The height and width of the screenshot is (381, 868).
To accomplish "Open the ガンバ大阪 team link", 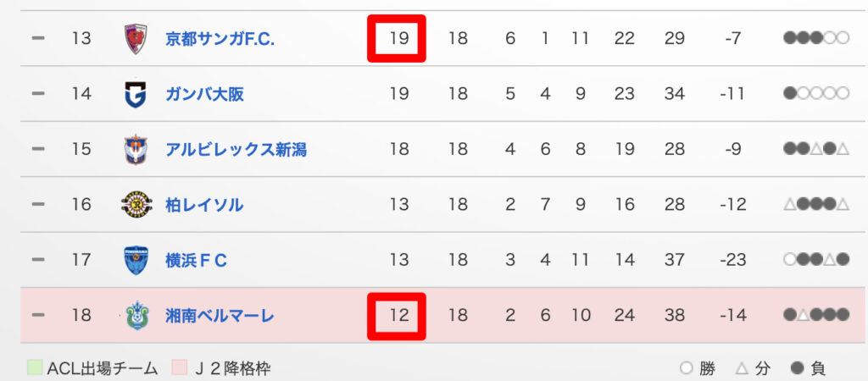I will 204,94.
